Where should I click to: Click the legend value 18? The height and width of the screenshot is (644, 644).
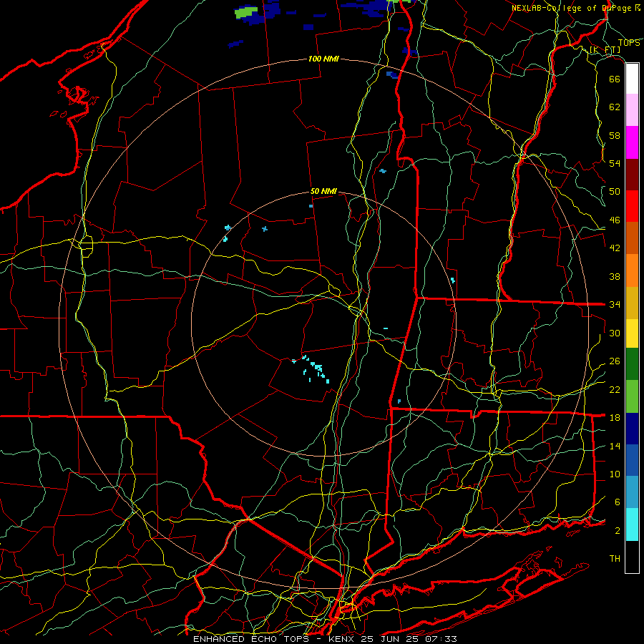point(615,418)
